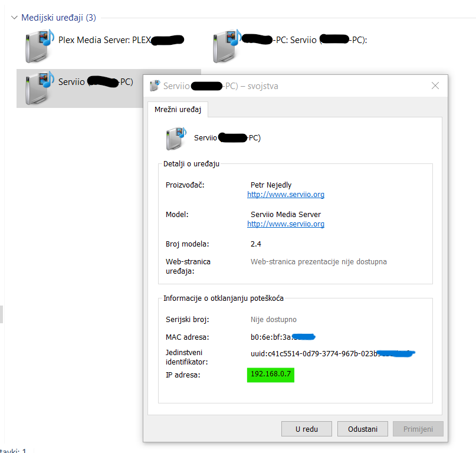Image resolution: width=476 pixels, height=453 pixels.
Task: Cancel with the Odustani button
Action: (x=363, y=429)
